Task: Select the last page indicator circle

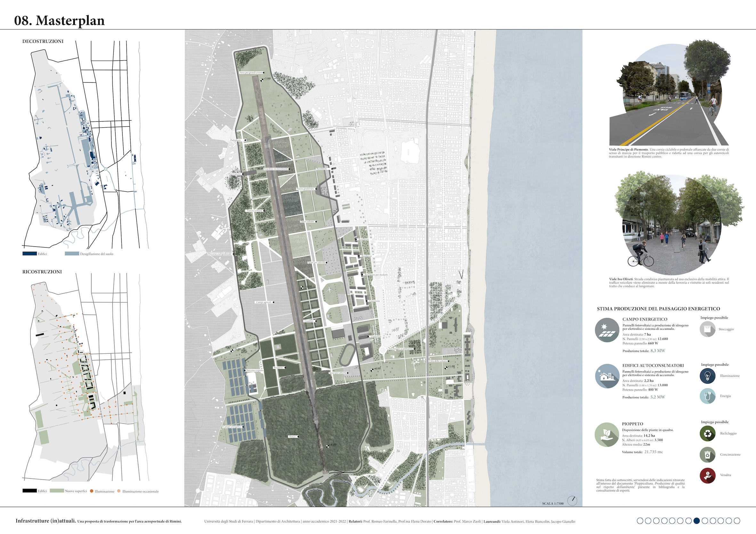Action: coord(737,521)
